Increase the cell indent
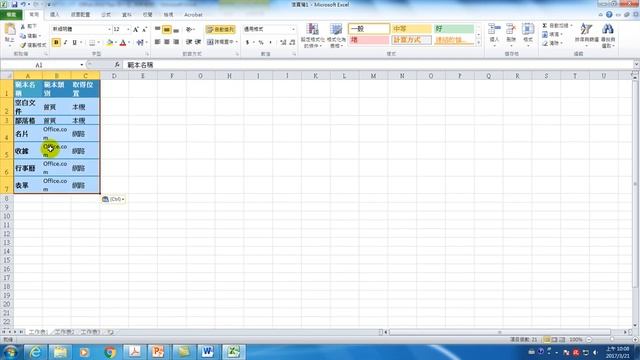Image resolution: width=640 pixels, height=360 pixels. coord(198,42)
